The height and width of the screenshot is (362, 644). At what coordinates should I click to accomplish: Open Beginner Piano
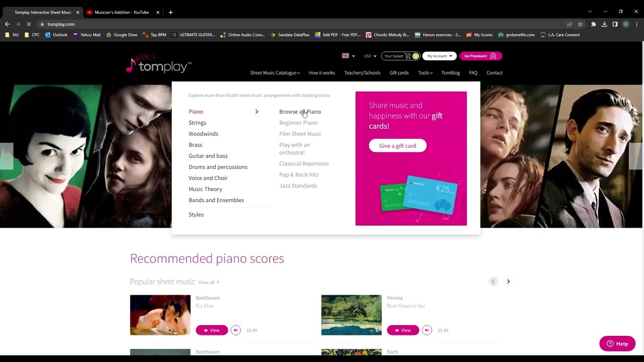click(x=298, y=123)
